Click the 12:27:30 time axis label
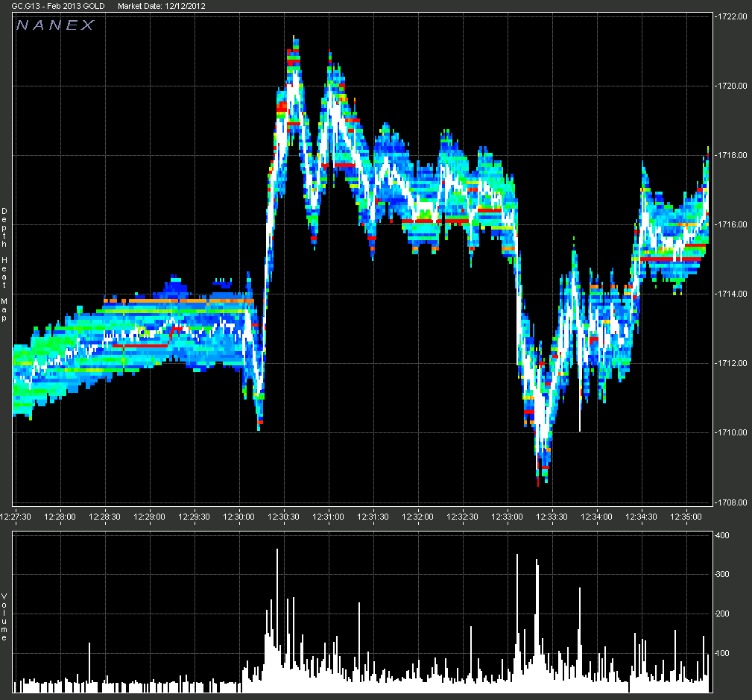This screenshot has width=752, height=700. tap(16, 517)
